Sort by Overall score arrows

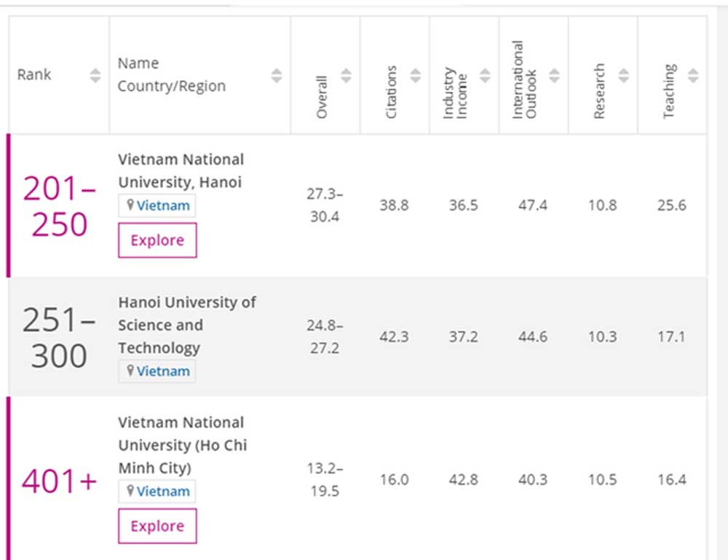pos(346,75)
